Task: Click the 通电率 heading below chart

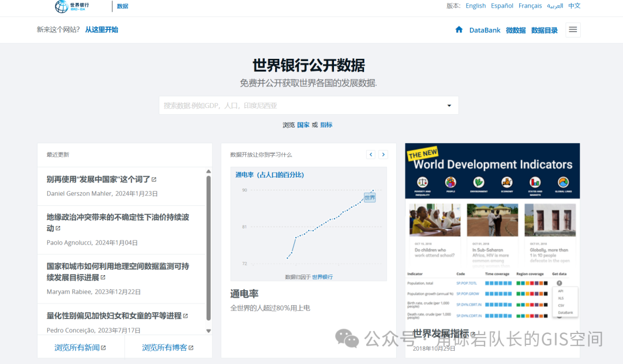Action: pyautogui.click(x=245, y=294)
